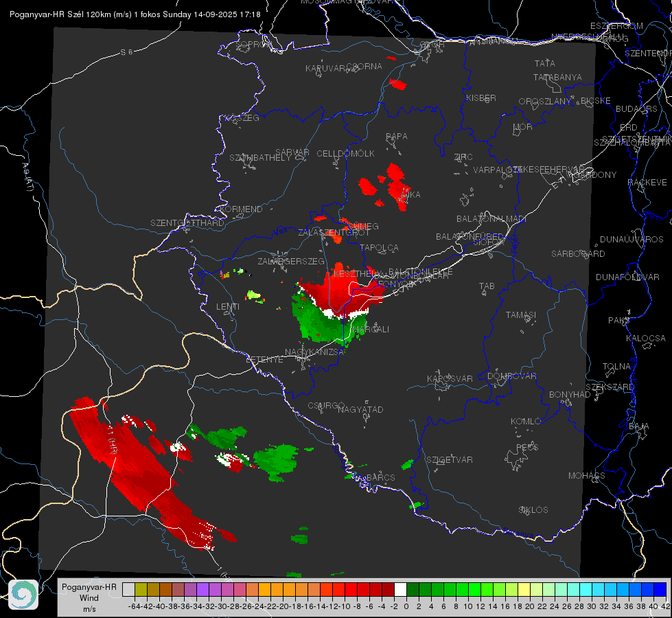Click the TATA city label

click(x=545, y=63)
